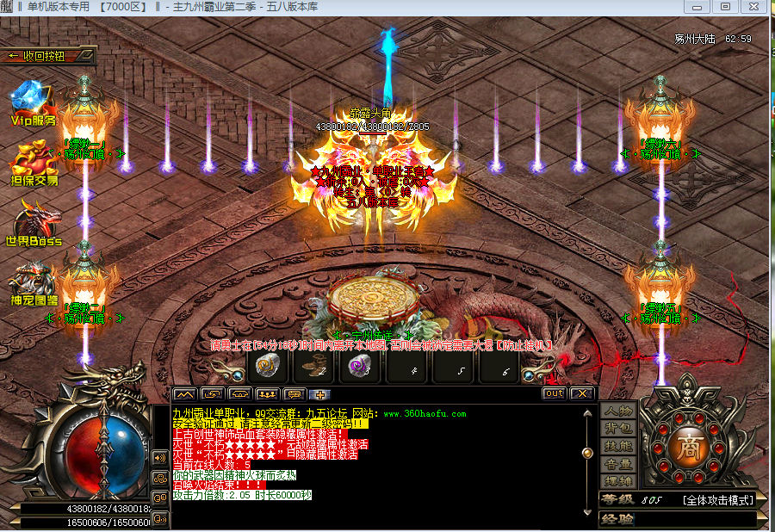Open the 担保交易 treasure bag icon
The width and height of the screenshot is (775, 532).
click(34, 164)
